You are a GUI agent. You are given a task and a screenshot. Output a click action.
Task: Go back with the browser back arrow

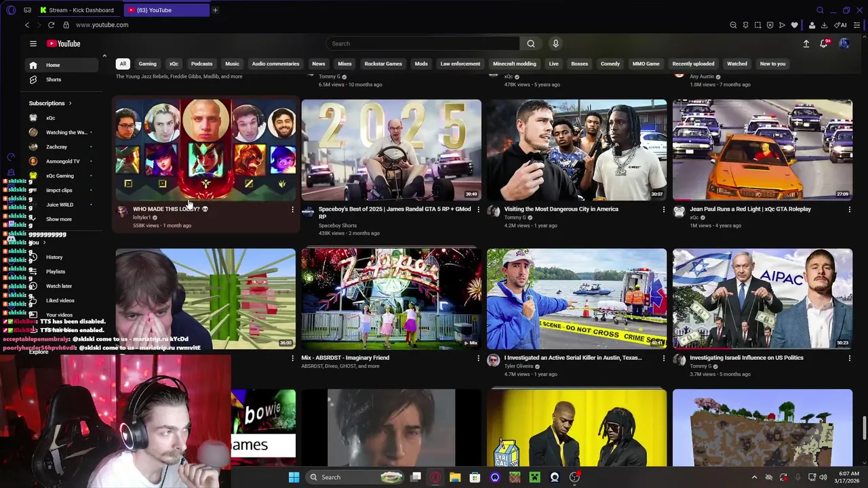tap(27, 25)
